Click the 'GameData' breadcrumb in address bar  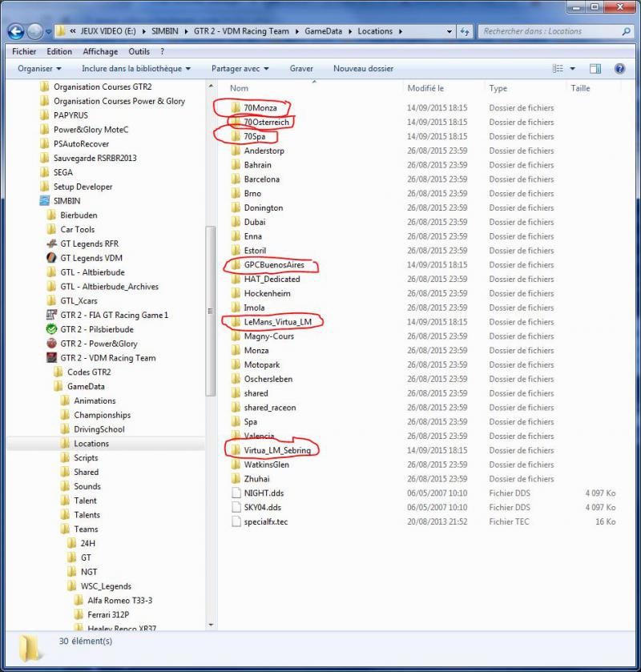point(323,31)
